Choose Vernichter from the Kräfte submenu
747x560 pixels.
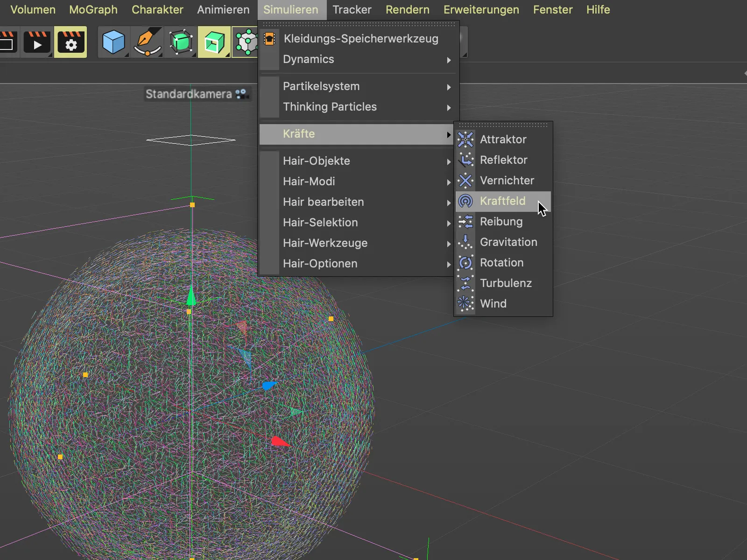pos(503,181)
